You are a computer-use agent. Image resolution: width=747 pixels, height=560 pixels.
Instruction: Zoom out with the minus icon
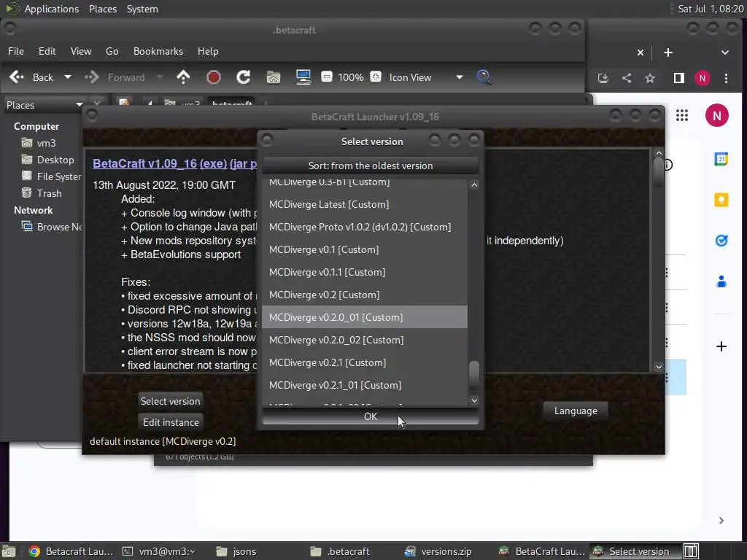[327, 77]
